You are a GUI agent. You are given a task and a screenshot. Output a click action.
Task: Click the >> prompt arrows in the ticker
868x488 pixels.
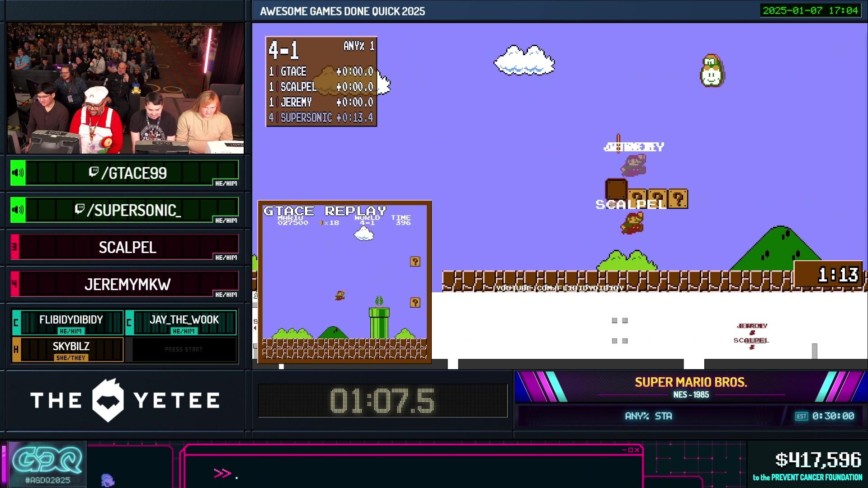coord(222,473)
